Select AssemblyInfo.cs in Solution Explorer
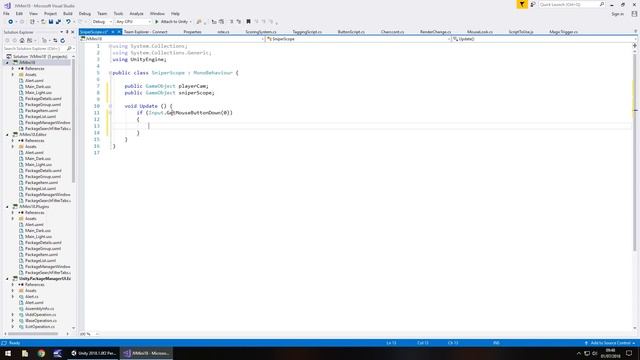640x360 pixels. tap(40, 309)
